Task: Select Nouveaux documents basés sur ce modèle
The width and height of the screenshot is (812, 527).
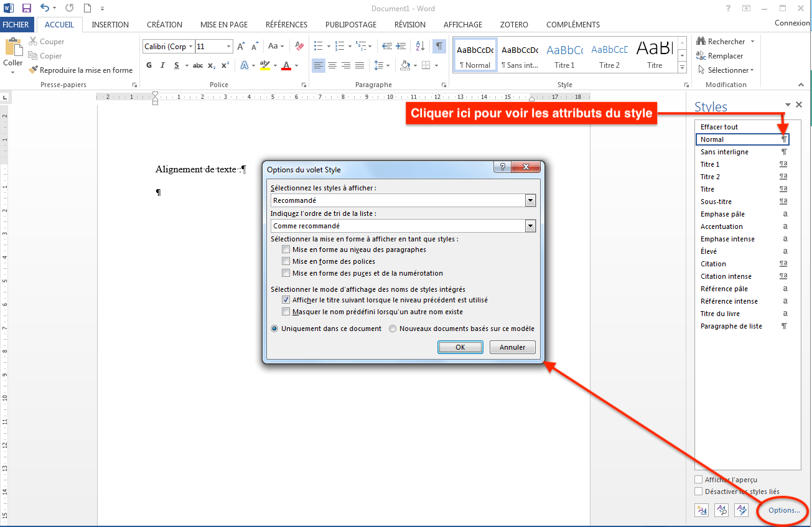Action: [x=393, y=329]
